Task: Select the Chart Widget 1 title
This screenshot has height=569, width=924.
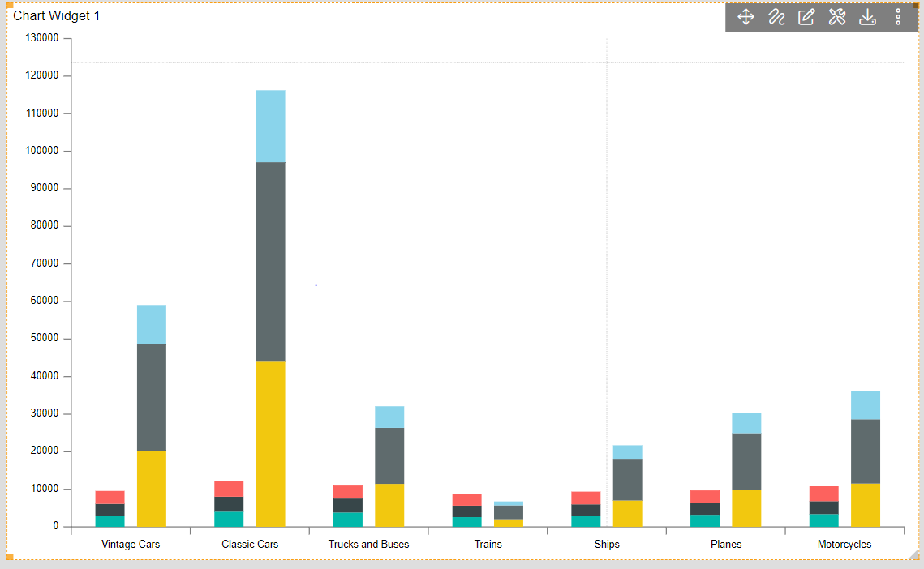Action: click(x=57, y=16)
